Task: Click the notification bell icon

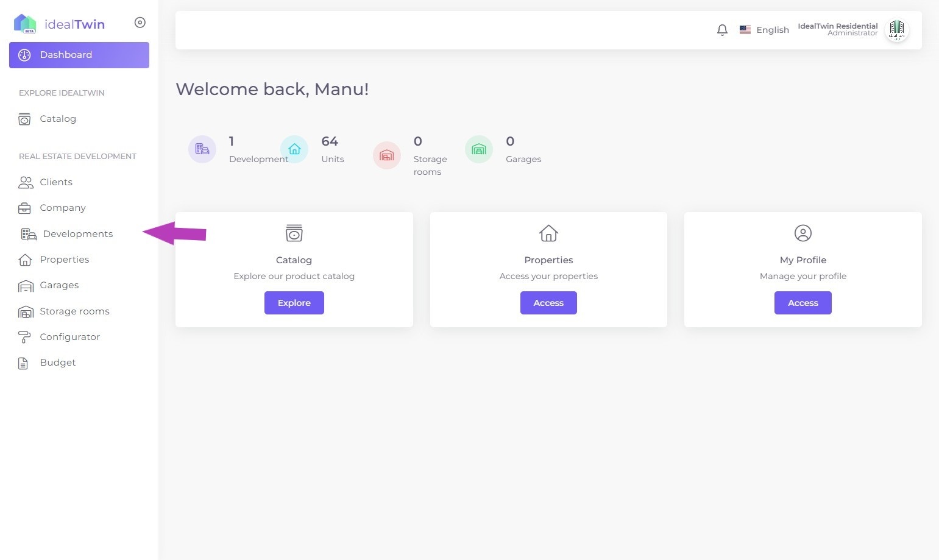Action: [x=722, y=30]
